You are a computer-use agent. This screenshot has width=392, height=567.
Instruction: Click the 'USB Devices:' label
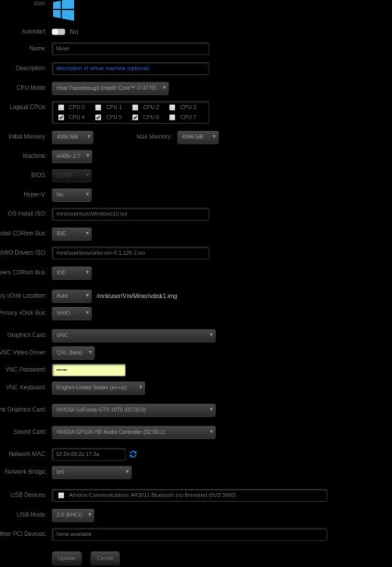tap(29, 495)
